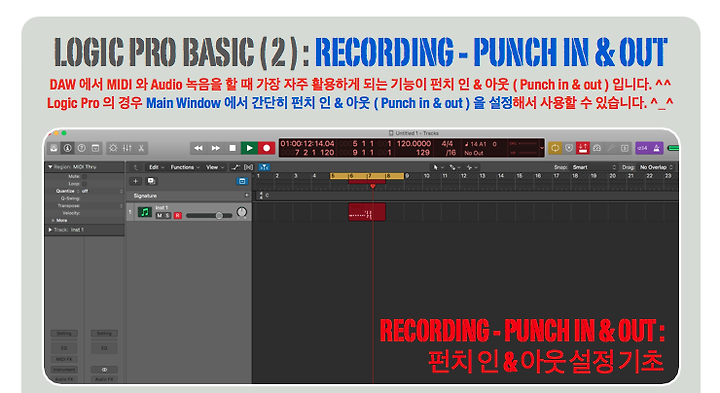Open the Mixer faders icon
The width and height of the screenshot is (720, 393).
127,148
